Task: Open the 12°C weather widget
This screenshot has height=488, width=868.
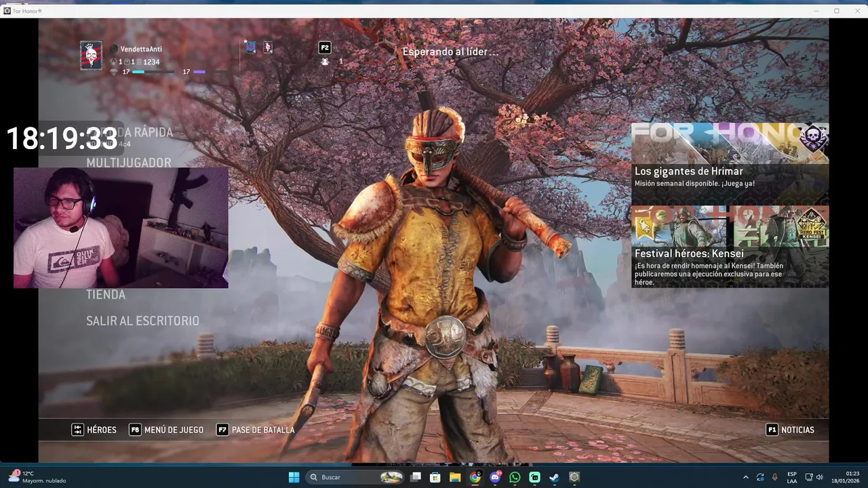Action: tap(37, 477)
